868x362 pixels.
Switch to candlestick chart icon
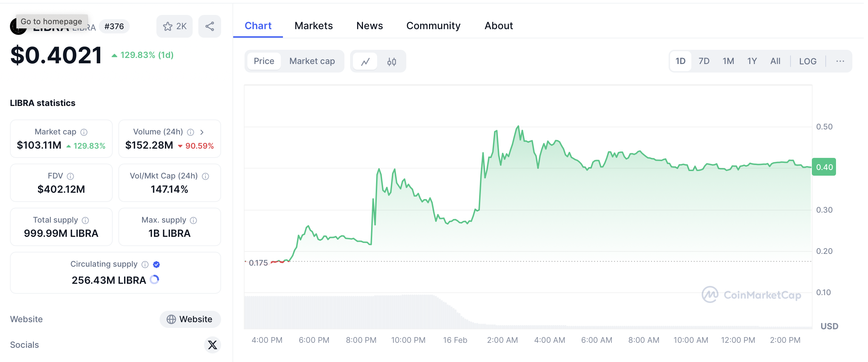[x=391, y=62]
